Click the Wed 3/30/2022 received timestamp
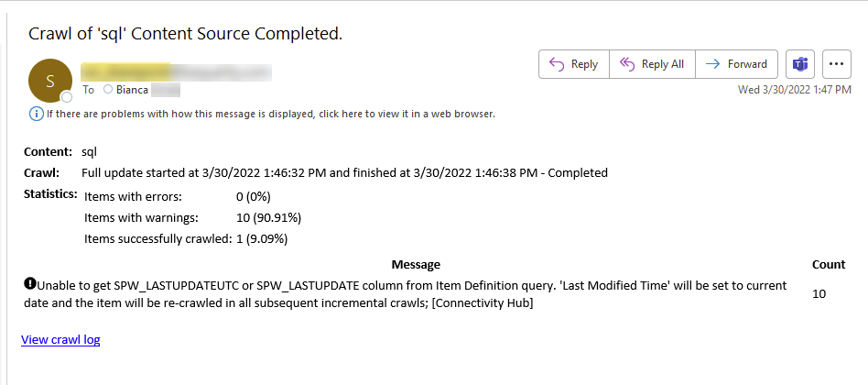868x385 pixels. click(795, 90)
